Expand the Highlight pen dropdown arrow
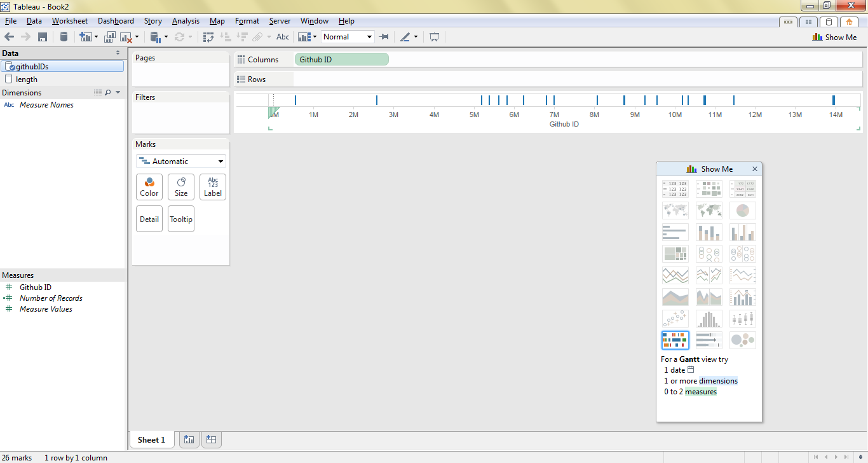Screen dimensions: 868x463 [x=416, y=37]
